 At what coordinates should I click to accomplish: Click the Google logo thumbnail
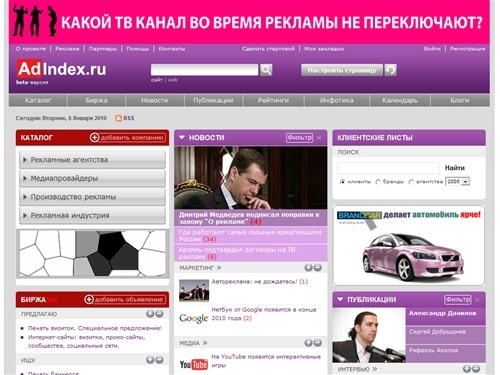point(193,318)
